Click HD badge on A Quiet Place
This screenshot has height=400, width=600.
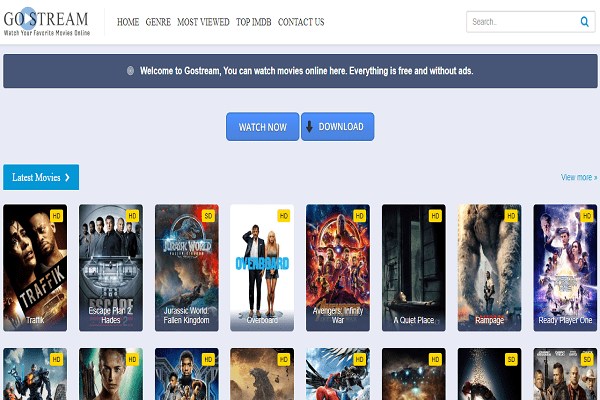[435, 216]
